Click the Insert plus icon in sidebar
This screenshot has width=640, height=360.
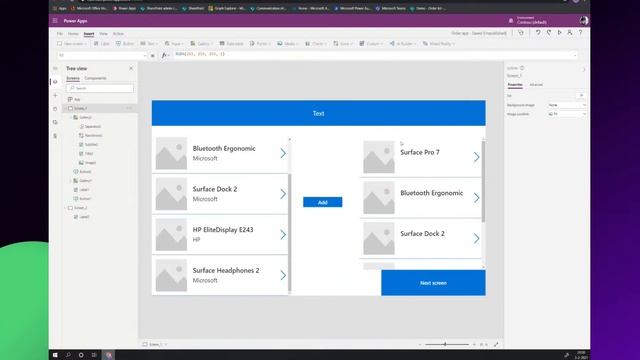(55, 95)
